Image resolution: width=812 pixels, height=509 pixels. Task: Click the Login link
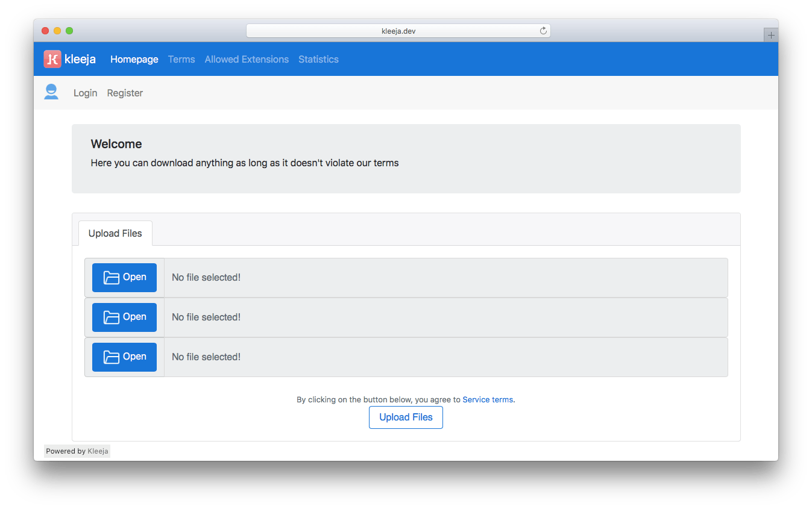tap(85, 93)
